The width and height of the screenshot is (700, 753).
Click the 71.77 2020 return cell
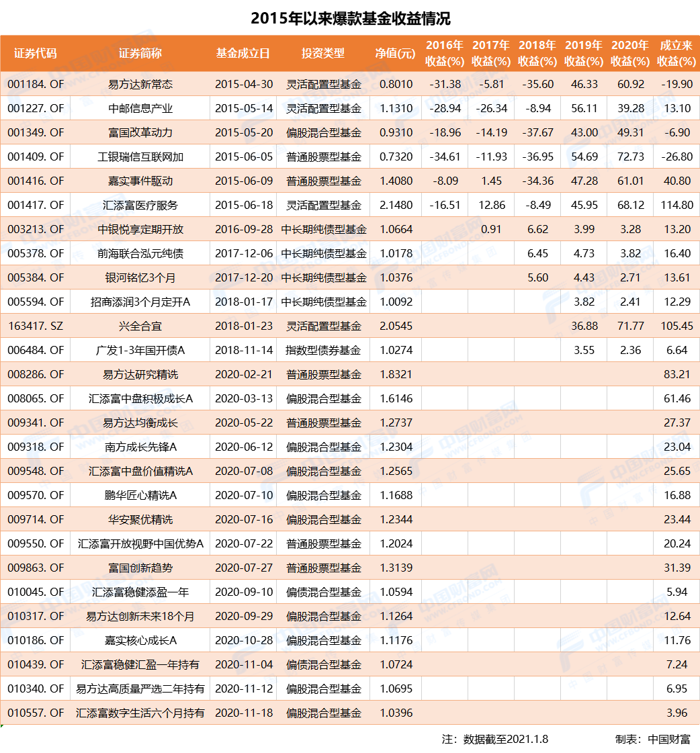point(630,326)
